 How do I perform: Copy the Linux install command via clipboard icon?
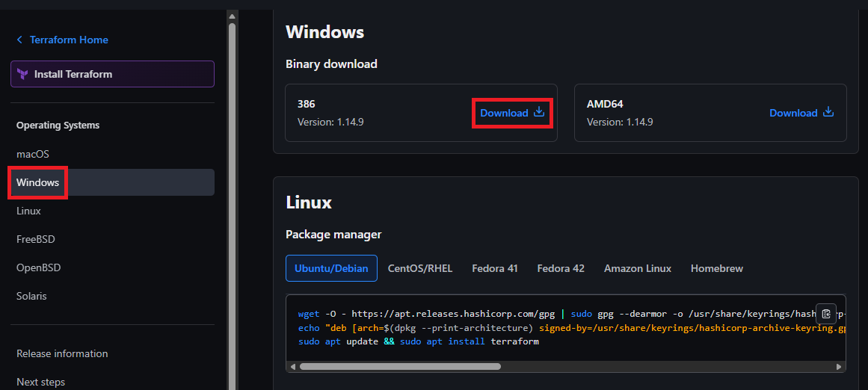pyautogui.click(x=826, y=314)
